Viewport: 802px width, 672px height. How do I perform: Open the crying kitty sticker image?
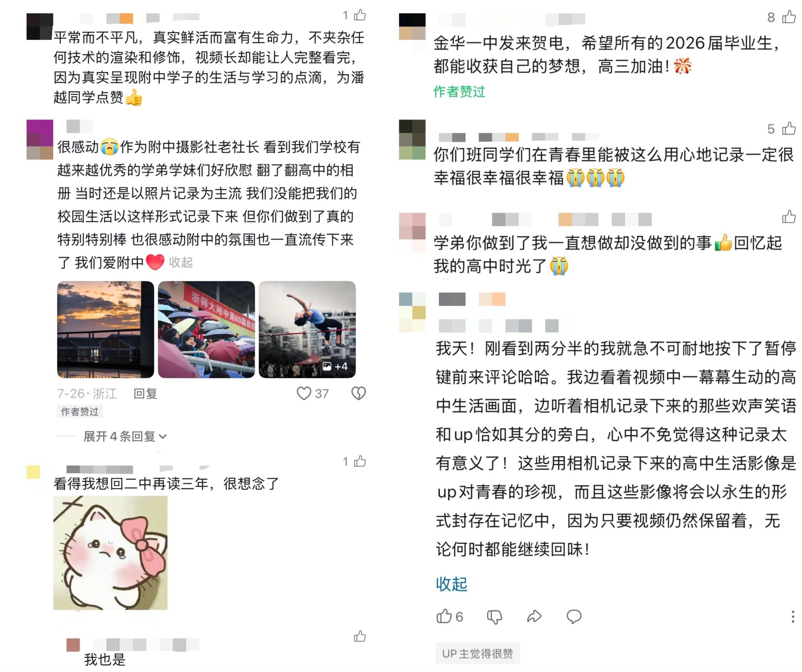pyautogui.click(x=110, y=552)
